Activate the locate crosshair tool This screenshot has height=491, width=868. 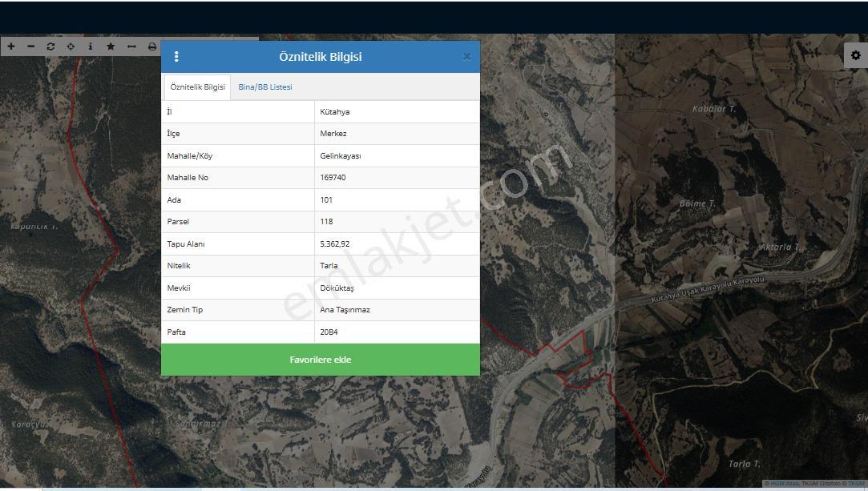click(x=71, y=46)
